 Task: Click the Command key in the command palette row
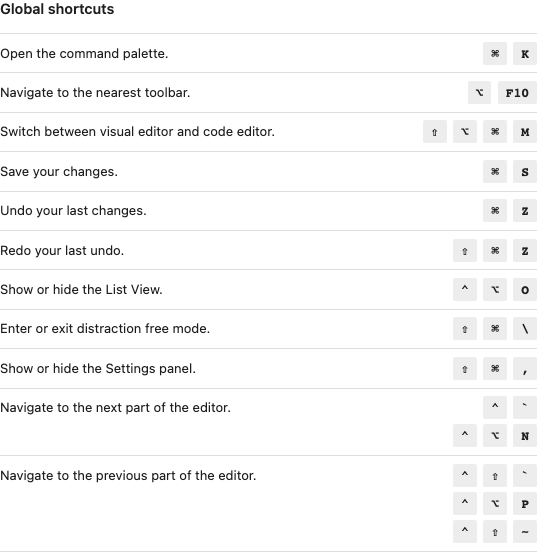pyautogui.click(x=495, y=54)
